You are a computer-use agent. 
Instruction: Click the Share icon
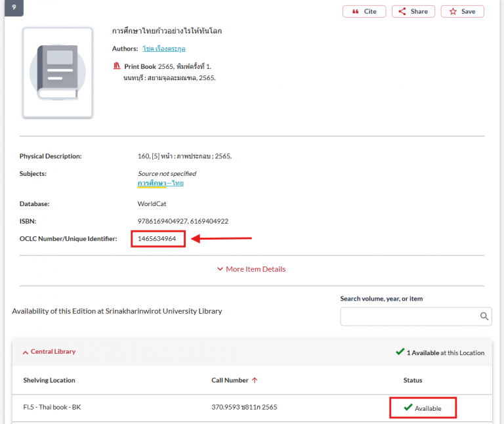pos(402,11)
